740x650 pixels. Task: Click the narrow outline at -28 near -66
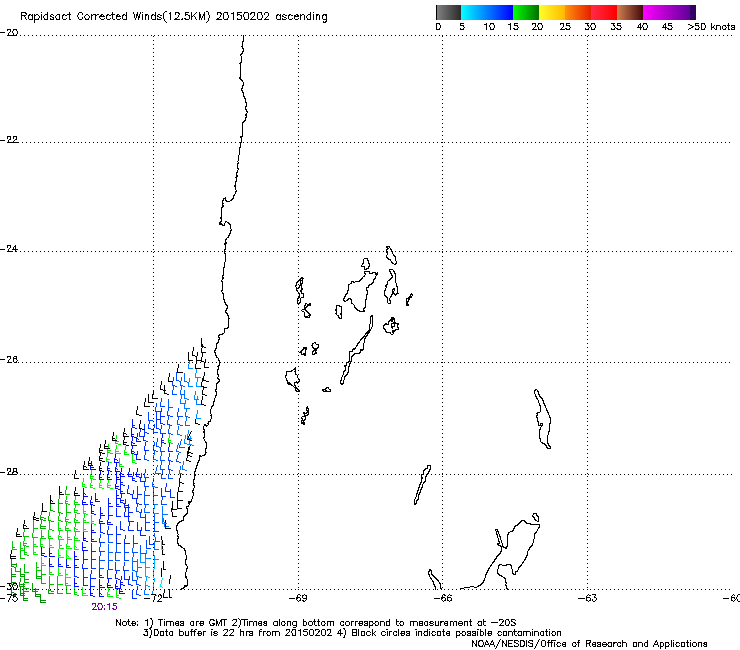click(x=422, y=485)
